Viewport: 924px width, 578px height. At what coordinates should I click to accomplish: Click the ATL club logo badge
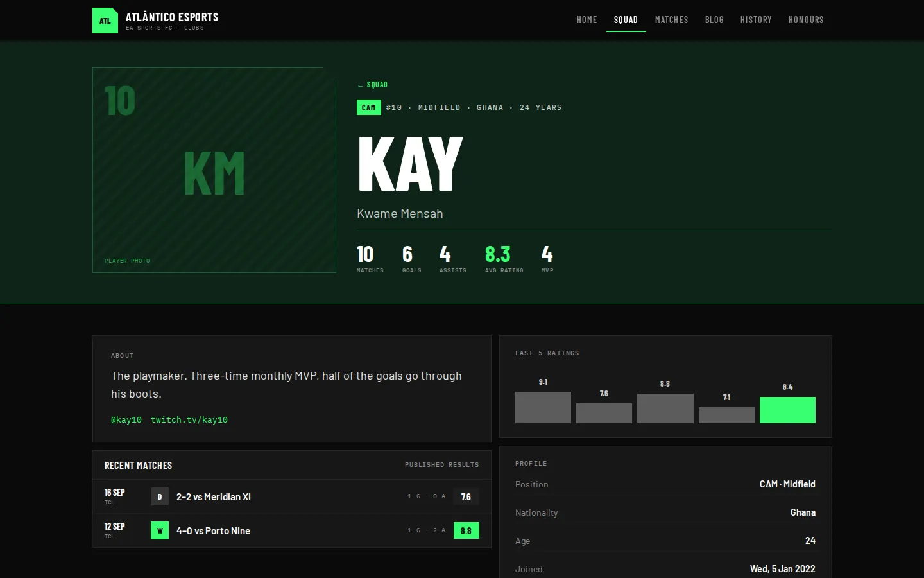pyautogui.click(x=105, y=21)
